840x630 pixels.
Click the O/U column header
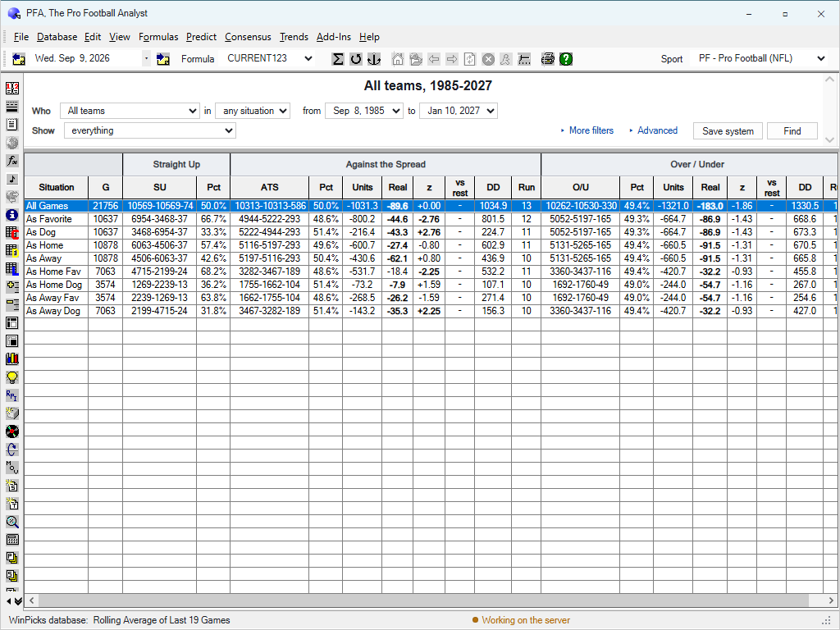point(581,188)
